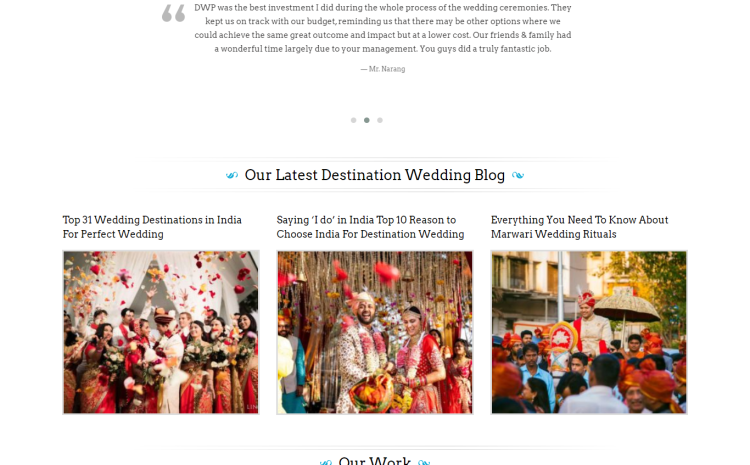This screenshot has width=750, height=465.
Task: Click the DWP testimonial quote text
Action: tap(383, 28)
